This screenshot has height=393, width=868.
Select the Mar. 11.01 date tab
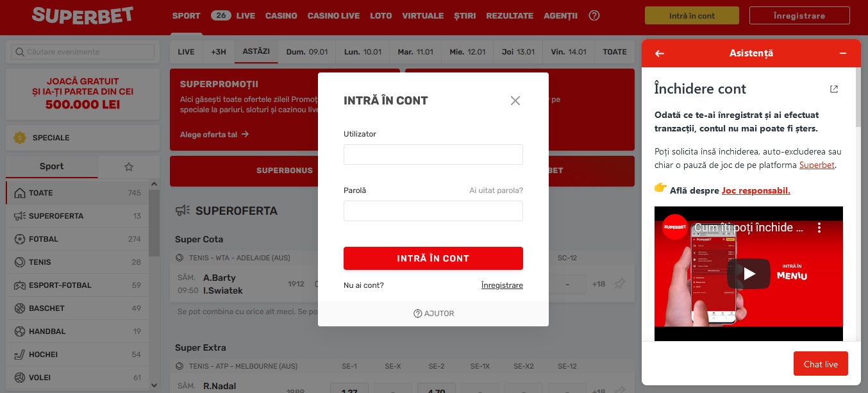[415, 52]
